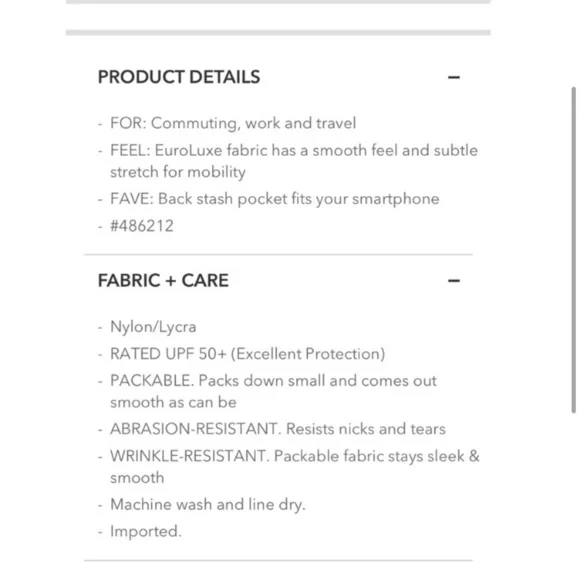Click the PRODUCT DETAILS section heading

179,77
